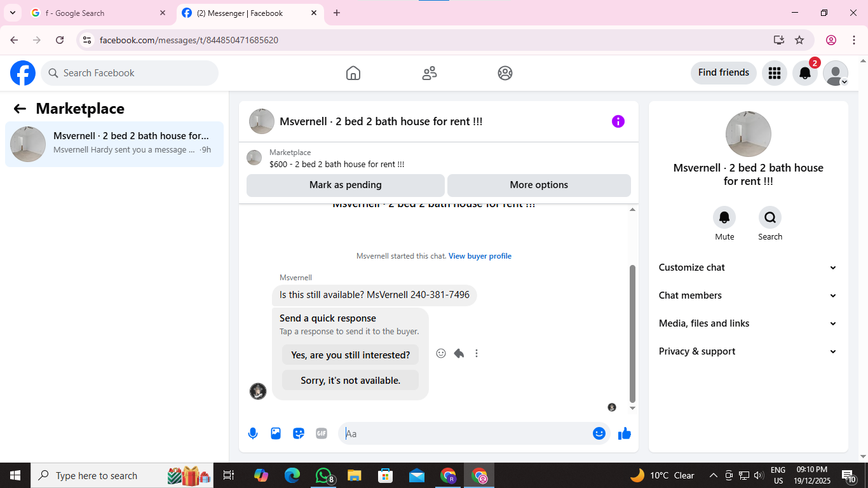Expand Privacy & support section
The image size is (868, 488).
[748, 351]
